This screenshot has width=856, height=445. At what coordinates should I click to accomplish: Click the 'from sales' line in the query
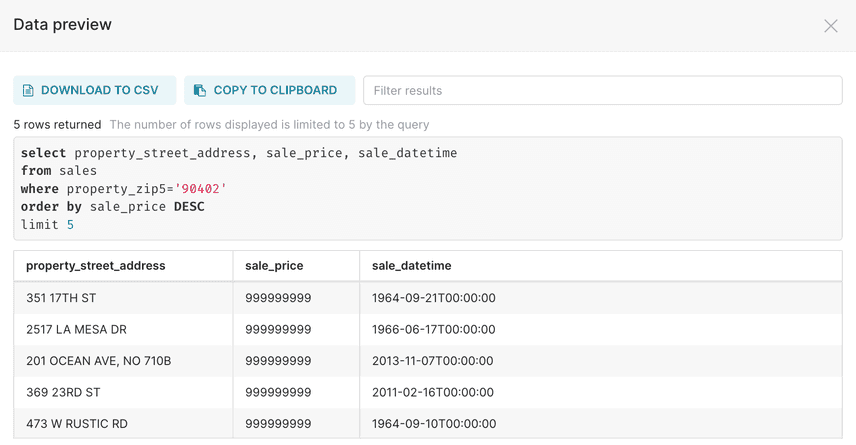coord(59,171)
